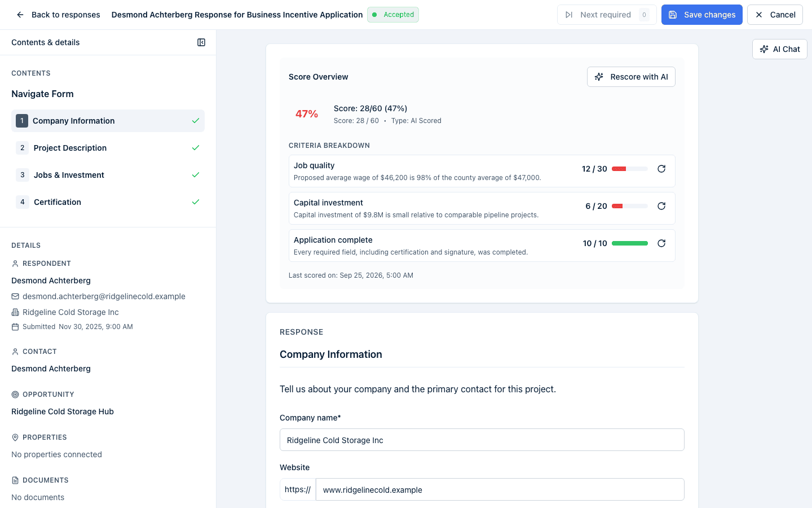Click Submitted Nov 30, 2025 date text
Viewport: 812px width, 508px height.
78,327
